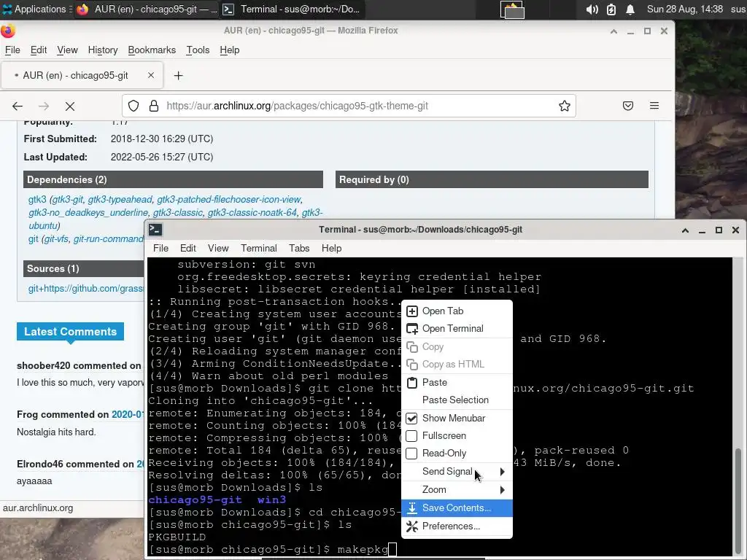Click the shield tracking protection icon
Image resolution: width=747 pixels, height=560 pixels.
pyautogui.click(x=133, y=106)
